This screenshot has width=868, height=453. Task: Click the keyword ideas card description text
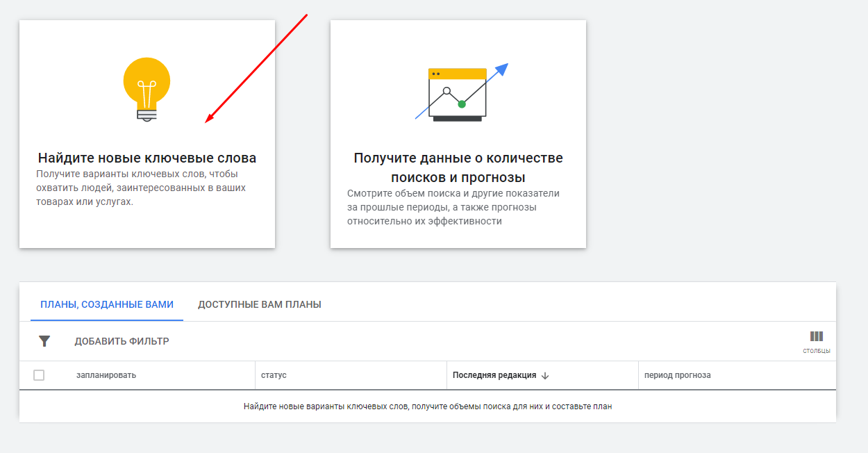141,188
